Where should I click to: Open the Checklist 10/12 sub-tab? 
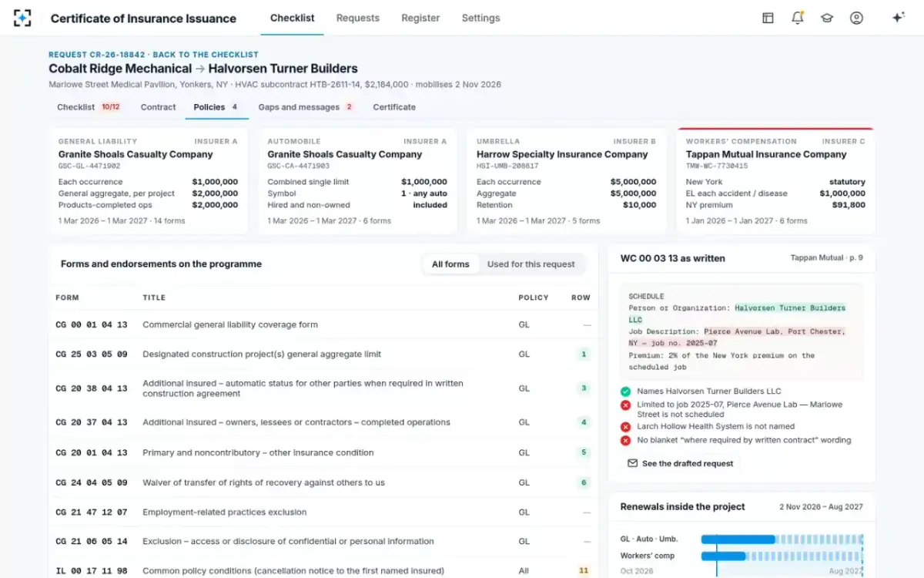pos(89,107)
